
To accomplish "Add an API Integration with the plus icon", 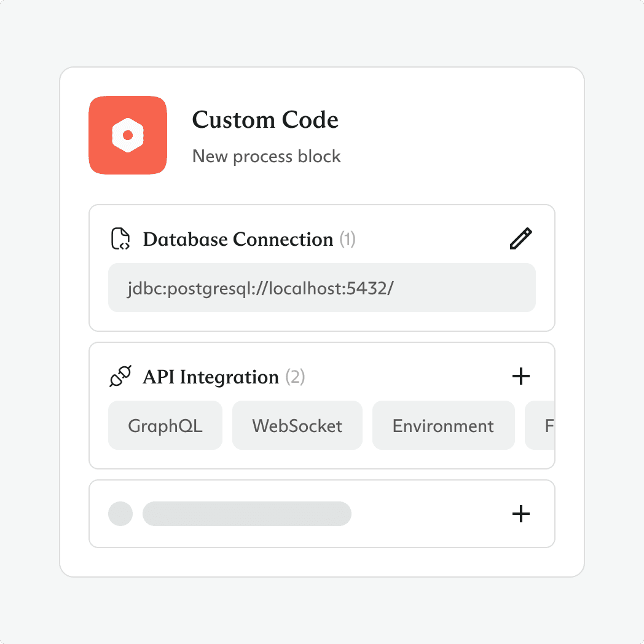I will pyautogui.click(x=521, y=377).
